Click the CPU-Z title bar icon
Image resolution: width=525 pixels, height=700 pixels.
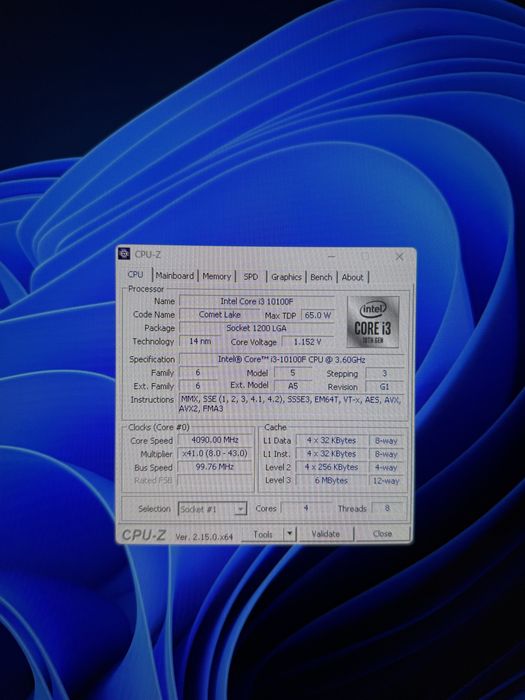(124, 254)
